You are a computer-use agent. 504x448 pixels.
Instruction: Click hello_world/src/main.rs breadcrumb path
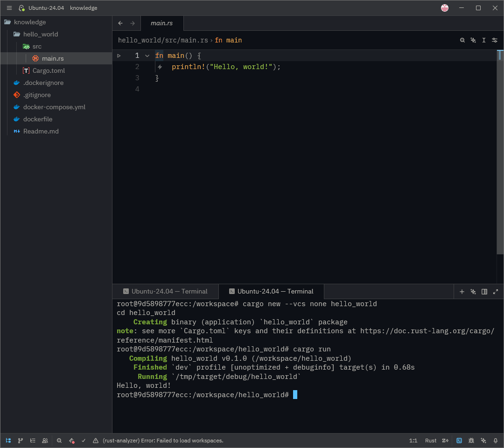[x=163, y=40]
